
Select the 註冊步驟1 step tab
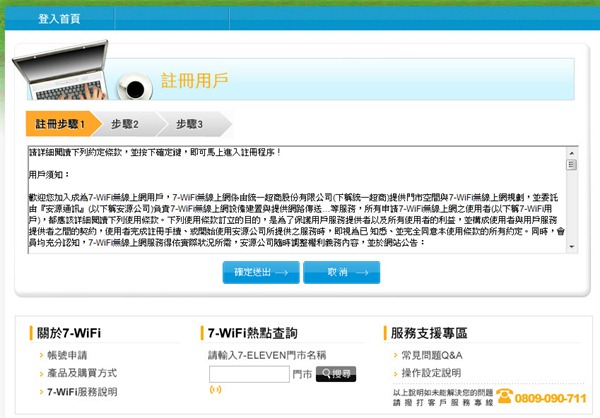[60, 124]
